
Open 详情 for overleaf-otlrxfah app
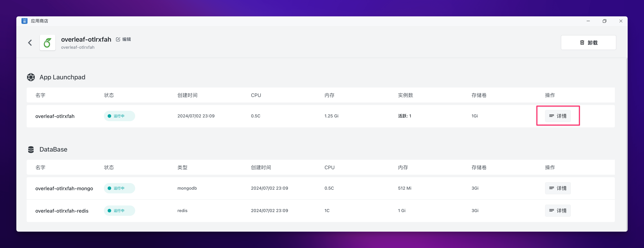pos(558,116)
